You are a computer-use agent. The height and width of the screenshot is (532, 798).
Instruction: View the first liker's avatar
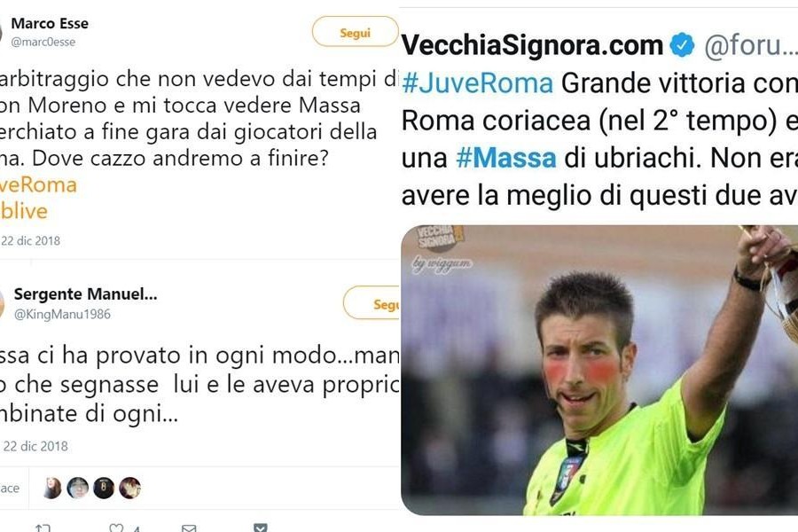coord(52,488)
